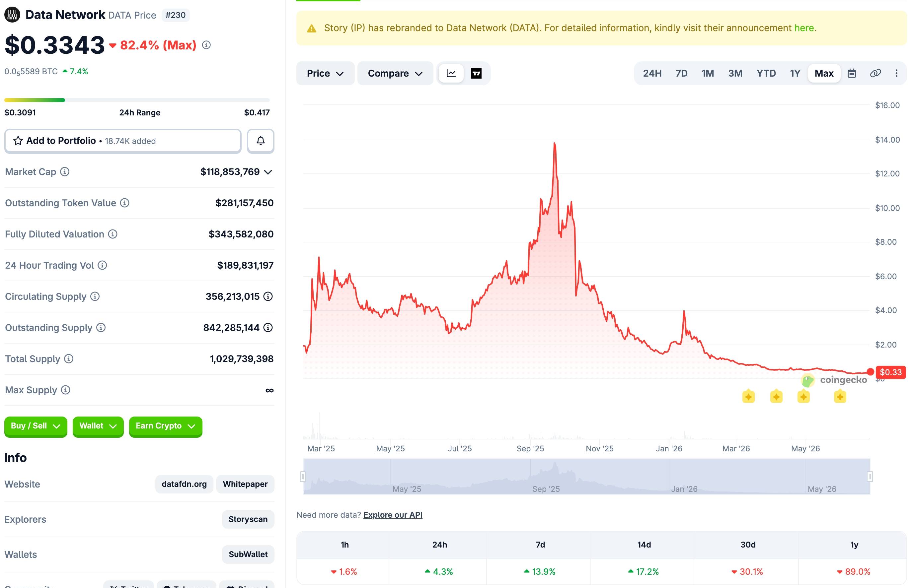Screen dimensions: 913x588
Task: Click the third yellow event marker near May '26
Action: (803, 397)
